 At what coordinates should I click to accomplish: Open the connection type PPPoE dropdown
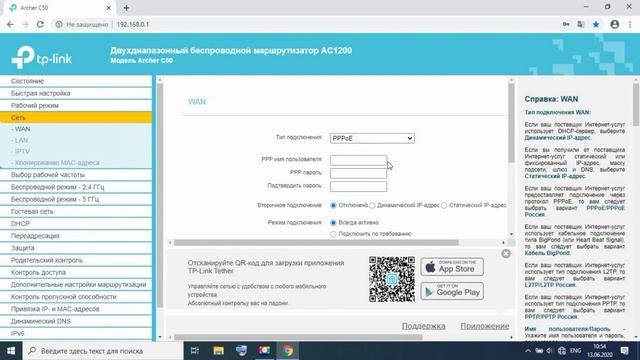click(372, 138)
